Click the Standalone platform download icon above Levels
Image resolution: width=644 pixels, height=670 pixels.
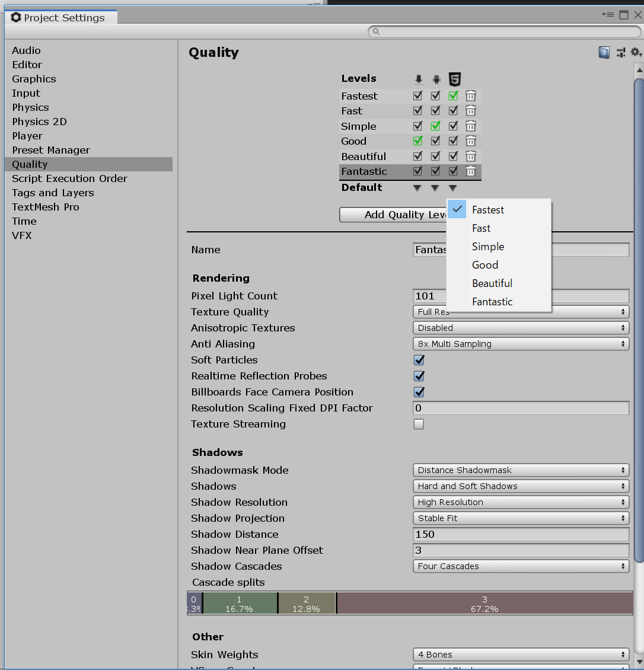[x=418, y=78]
